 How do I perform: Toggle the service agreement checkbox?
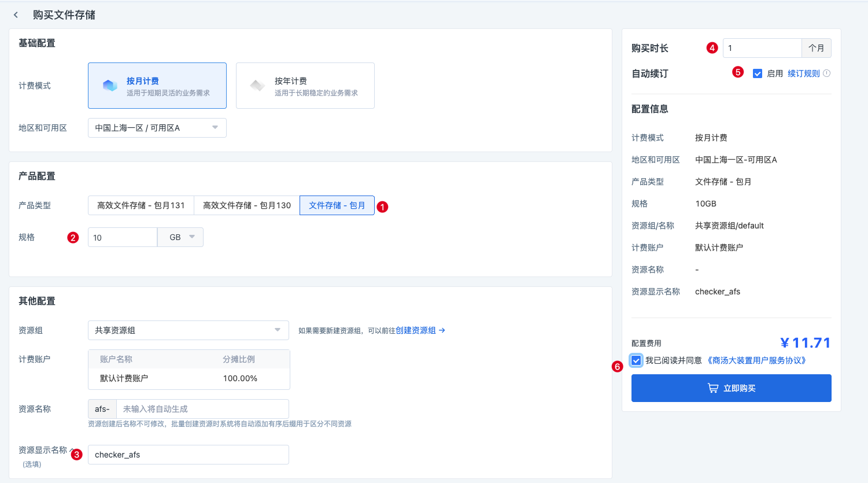[x=636, y=360]
